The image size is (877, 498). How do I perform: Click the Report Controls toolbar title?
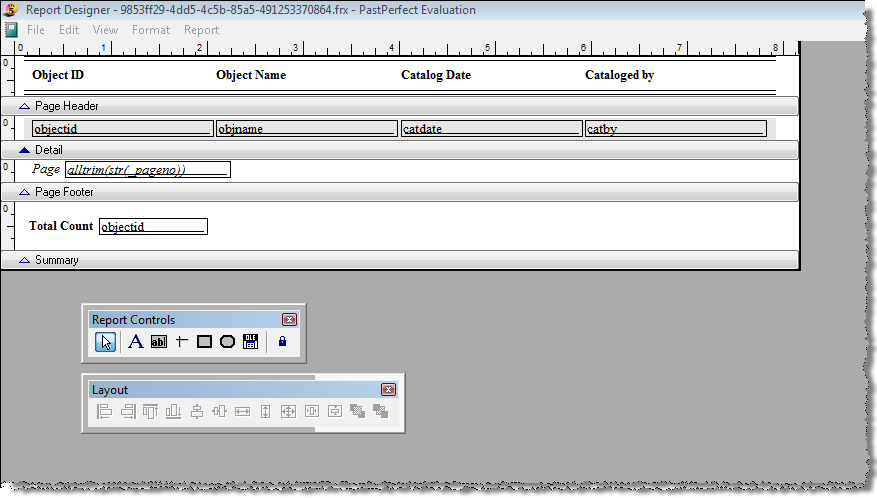coord(133,320)
